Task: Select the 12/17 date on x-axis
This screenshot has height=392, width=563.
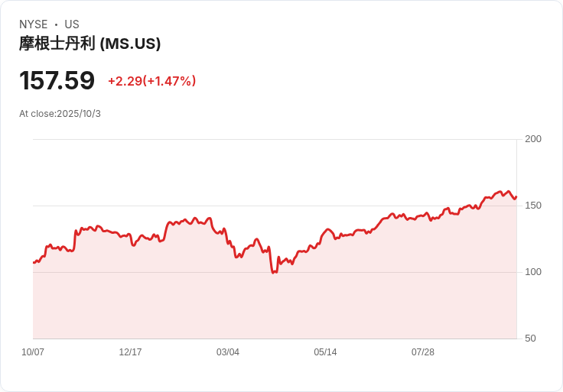Action: point(130,352)
